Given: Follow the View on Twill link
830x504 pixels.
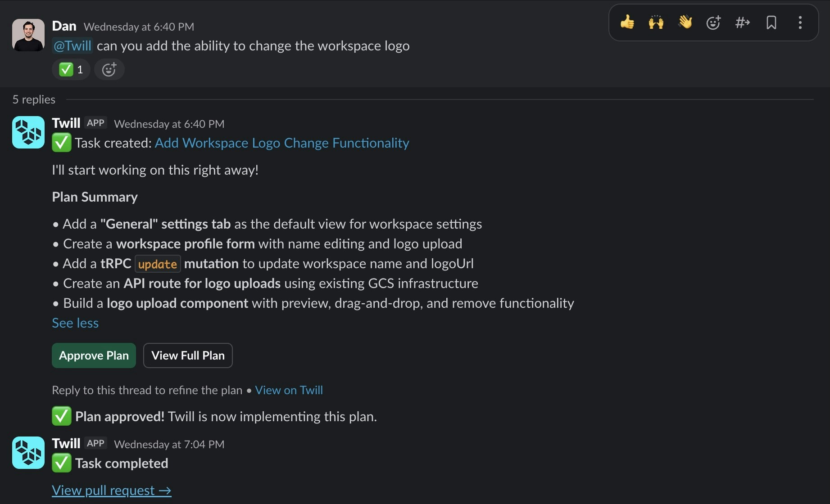Looking at the screenshot, I should tap(289, 390).
